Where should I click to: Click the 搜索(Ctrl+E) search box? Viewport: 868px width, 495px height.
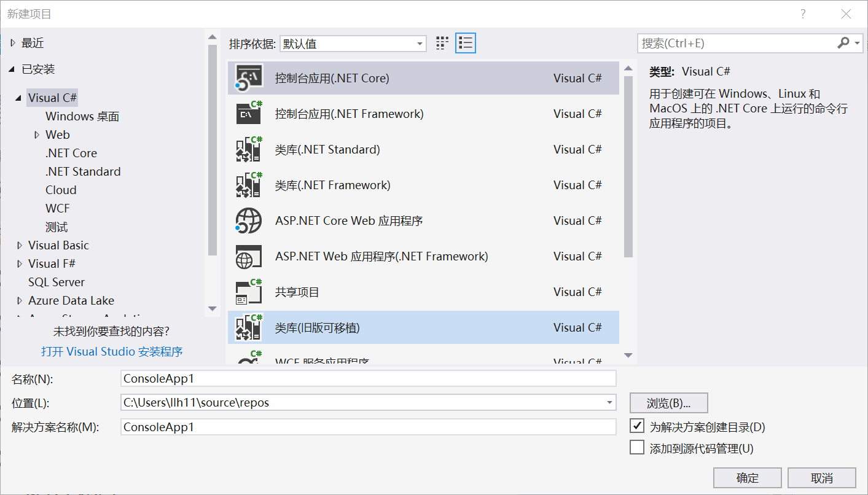coord(736,43)
